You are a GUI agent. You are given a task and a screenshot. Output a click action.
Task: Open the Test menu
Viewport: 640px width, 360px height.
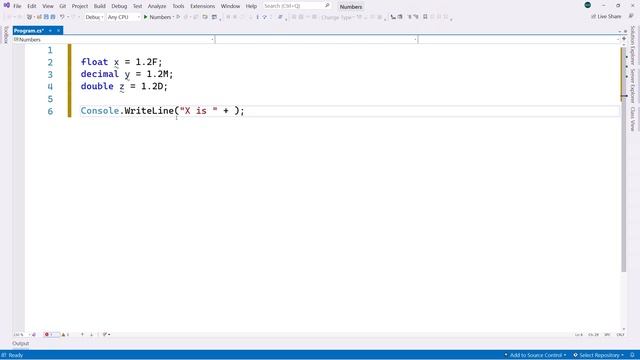[138, 6]
